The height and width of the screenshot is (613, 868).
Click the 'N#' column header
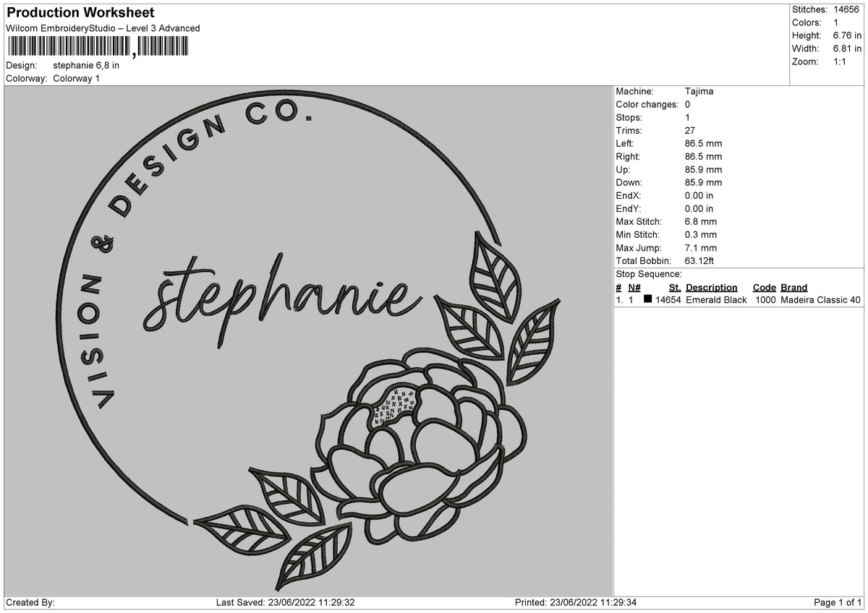634,287
